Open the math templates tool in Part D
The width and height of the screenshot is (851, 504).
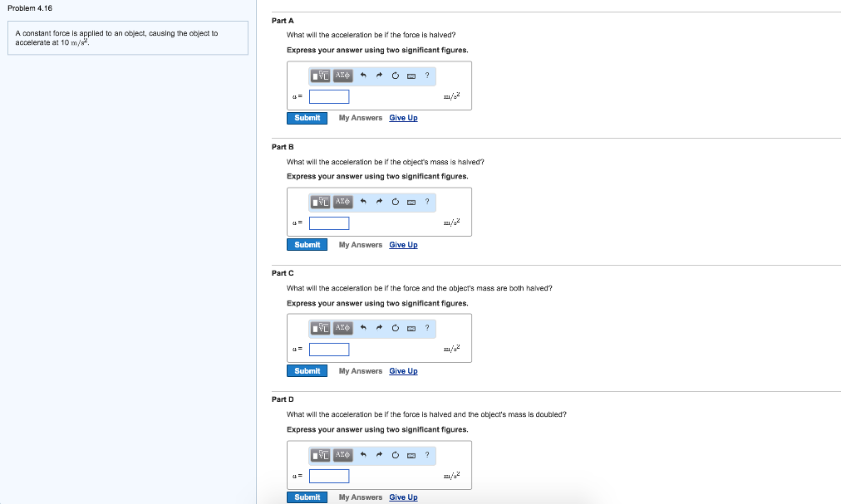[320, 455]
